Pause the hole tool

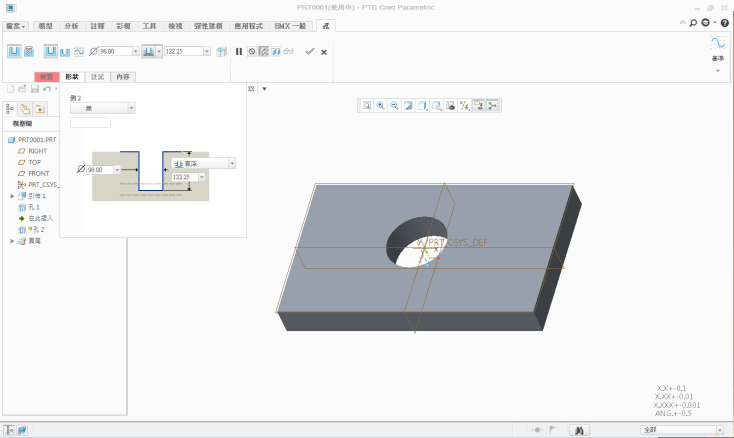(x=239, y=51)
